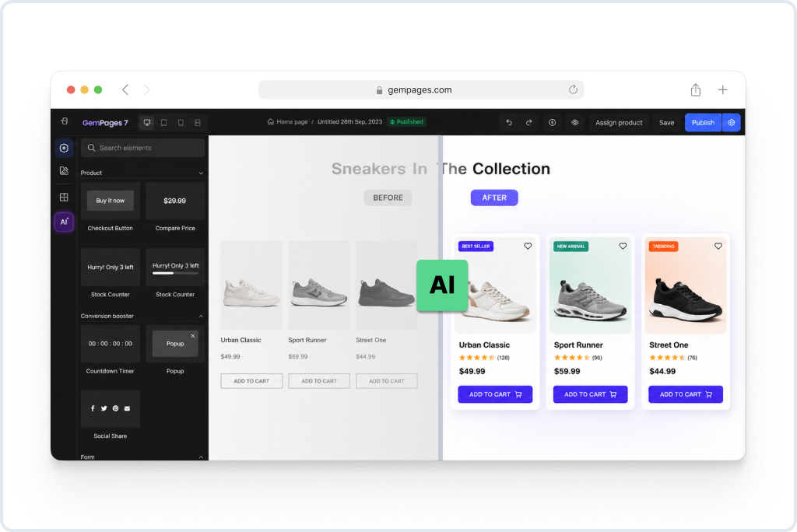Close the Popup preview X
Image resolution: width=797 pixels, height=532 pixels.
[x=193, y=336]
